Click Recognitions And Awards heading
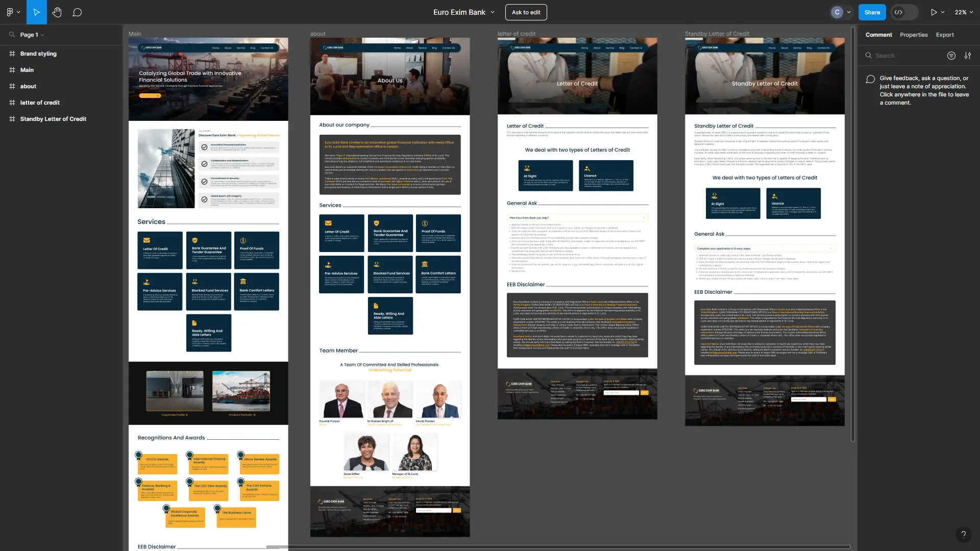This screenshot has width=980, height=551. [171, 438]
